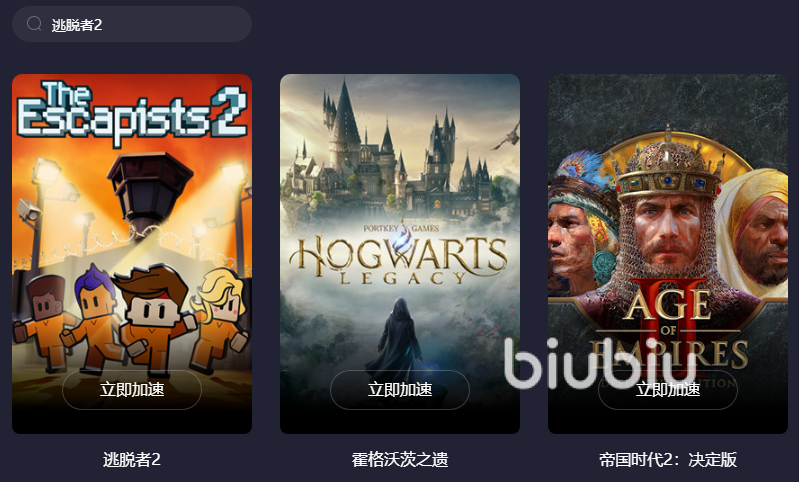Image resolution: width=799 pixels, height=482 pixels.
Task: Click the guard tower on the Escapists cover
Action: click(x=150, y=191)
